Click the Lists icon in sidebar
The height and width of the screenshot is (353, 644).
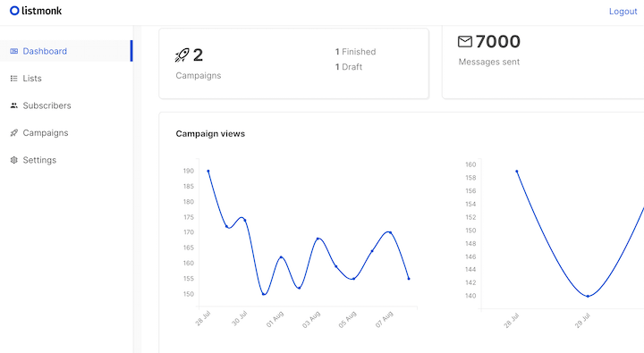click(14, 79)
